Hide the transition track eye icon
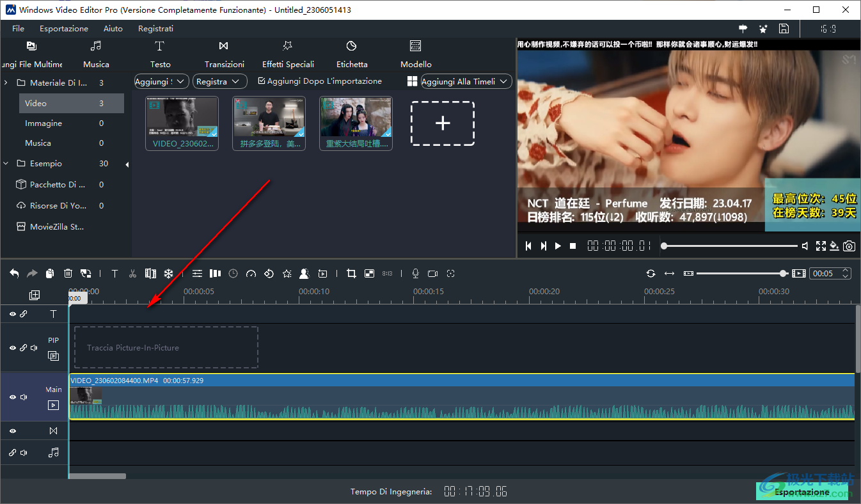Image resolution: width=861 pixels, height=504 pixels. (x=12, y=431)
